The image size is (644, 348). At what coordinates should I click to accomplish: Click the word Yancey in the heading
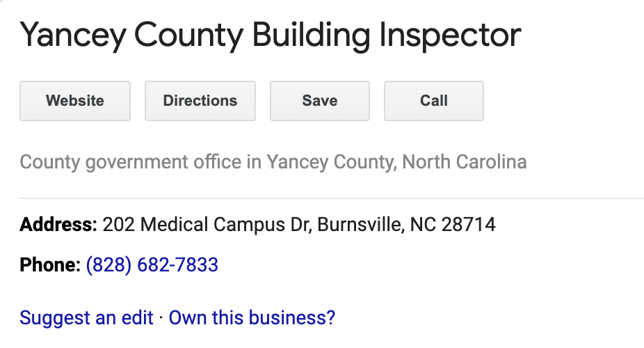[73, 35]
